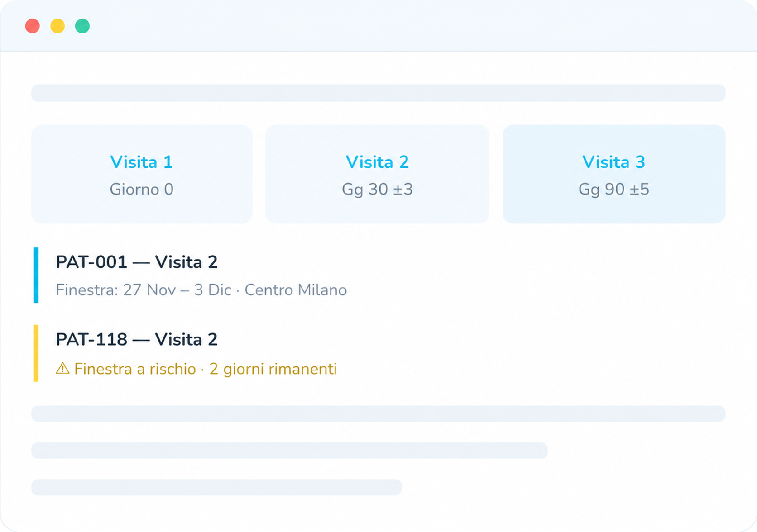757x532 pixels.
Task: Click the shortest placeholder line at the bottom
Action: click(x=216, y=487)
